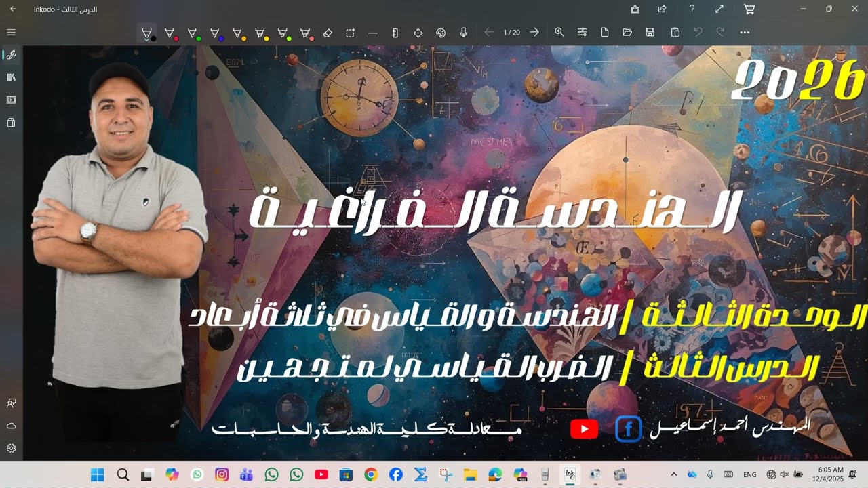Open the gift/extension icon in title bar

pos(635,9)
